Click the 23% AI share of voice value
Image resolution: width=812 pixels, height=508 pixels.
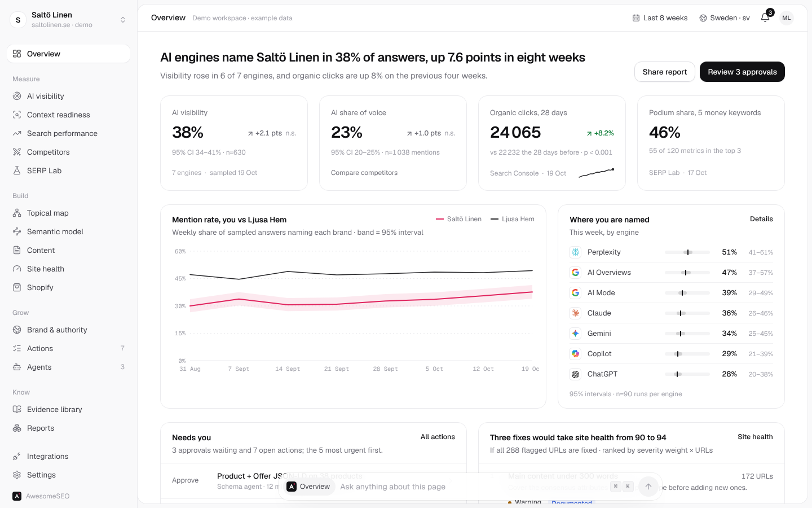click(347, 132)
